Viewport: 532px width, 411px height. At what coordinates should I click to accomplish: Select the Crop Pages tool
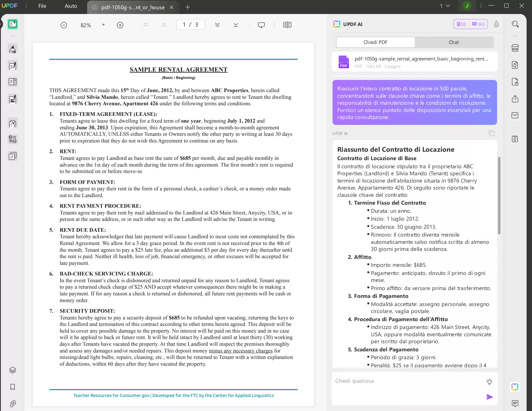13,139
